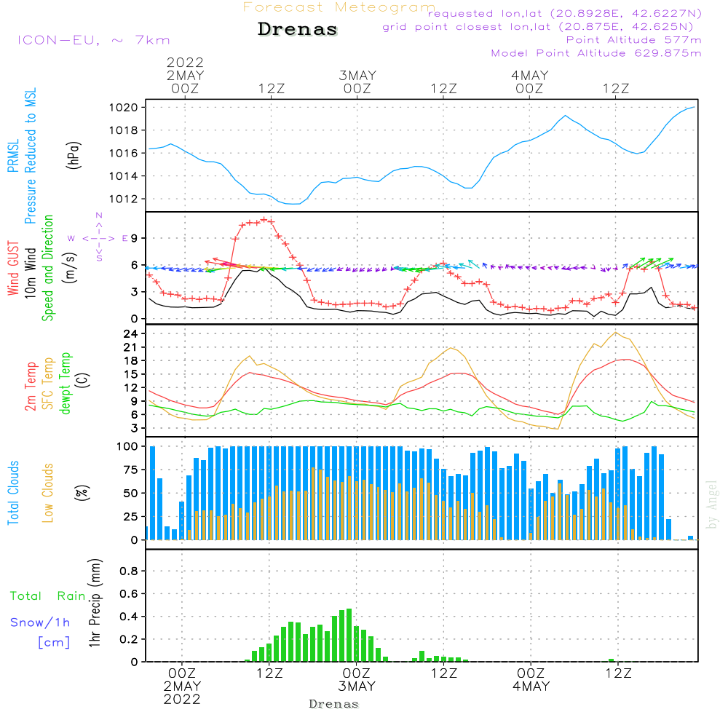Click the top '4MAY 00Z' time label
The height and width of the screenshot is (728, 728).
click(x=529, y=82)
